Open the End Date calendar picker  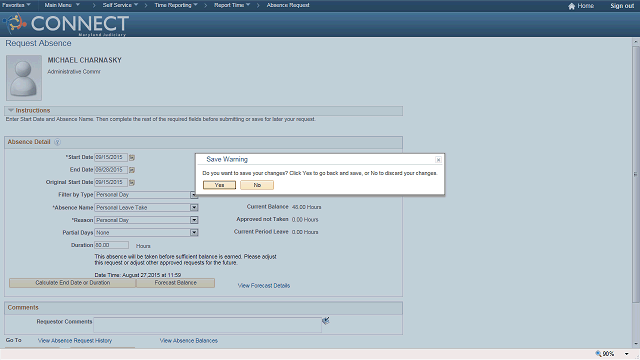132,170
